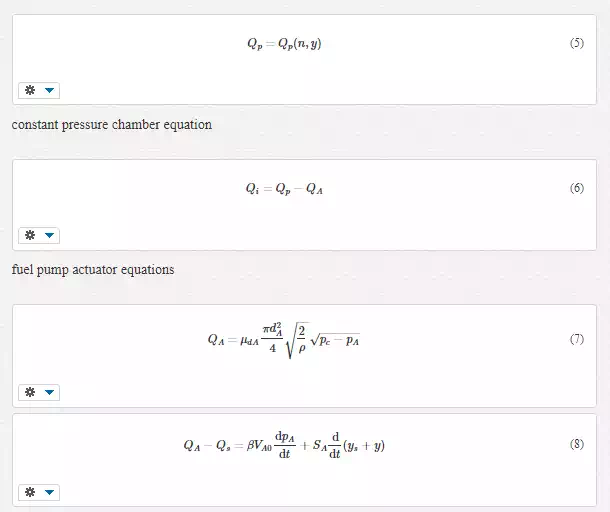Viewport: 610px width, 512px height.
Task: Click equation number (5)
Action: [x=577, y=43]
